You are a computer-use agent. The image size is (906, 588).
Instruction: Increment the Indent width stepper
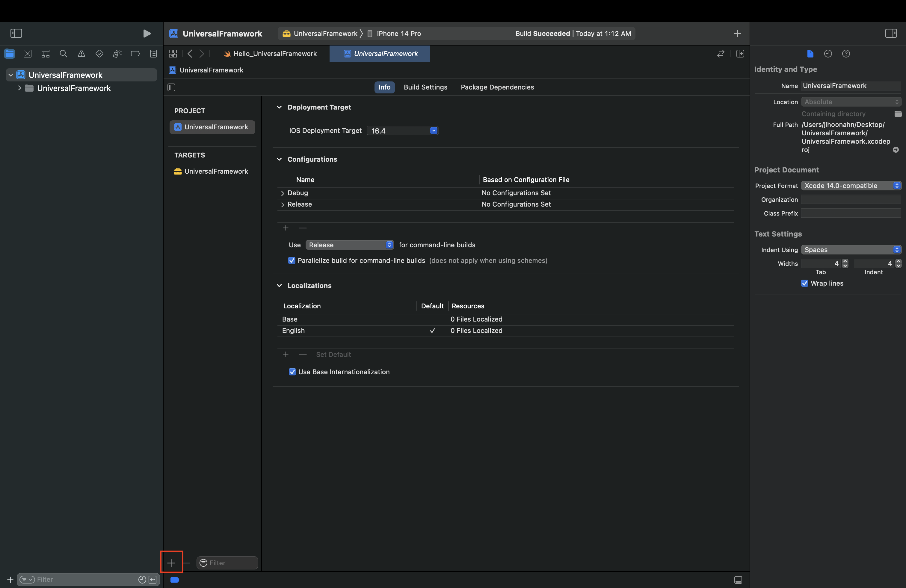pyautogui.click(x=899, y=262)
